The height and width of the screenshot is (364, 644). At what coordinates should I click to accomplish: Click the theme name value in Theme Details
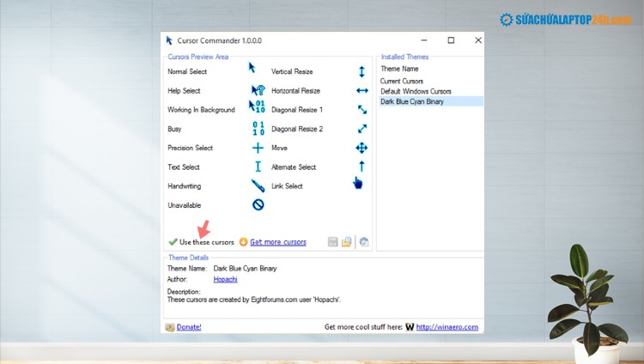pyautogui.click(x=245, y=268)
